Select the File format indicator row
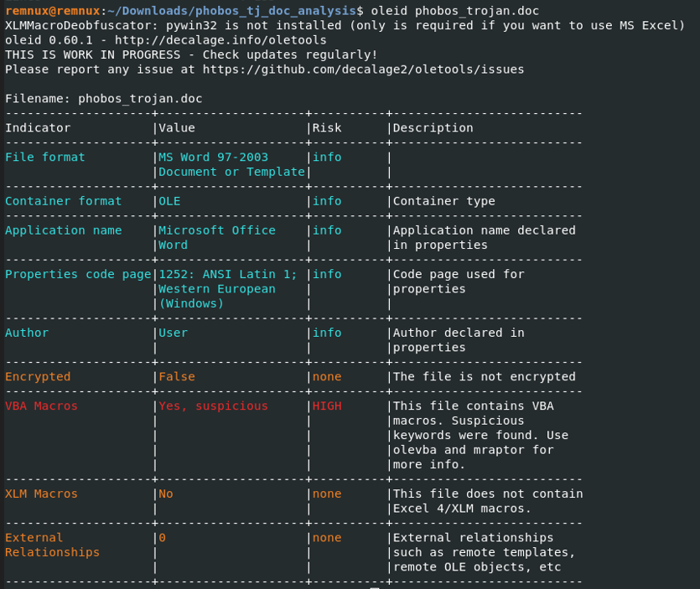Screen dimensions: 700x589 [x=44, y=158]
